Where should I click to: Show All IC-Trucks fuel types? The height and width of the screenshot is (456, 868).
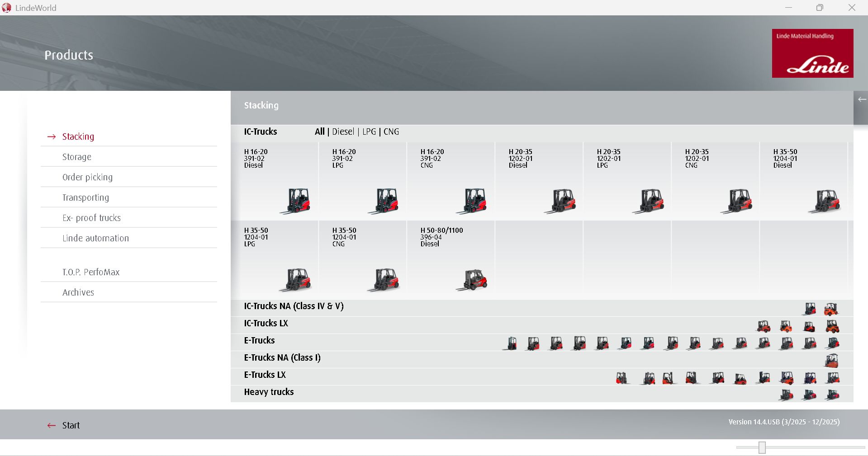(320, 132)
